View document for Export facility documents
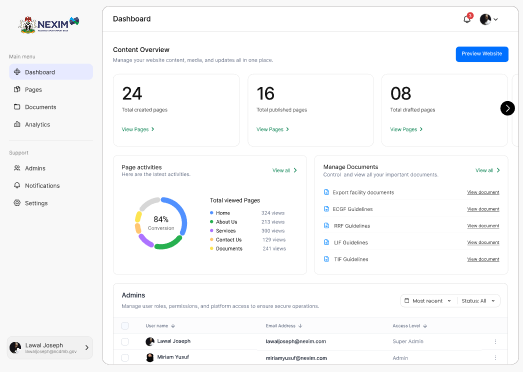524x372 pixels. 483,192
